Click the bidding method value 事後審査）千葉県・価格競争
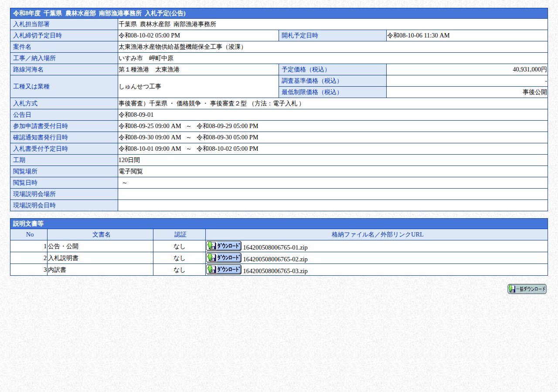 pyautogui.click(x=211, y=103)
